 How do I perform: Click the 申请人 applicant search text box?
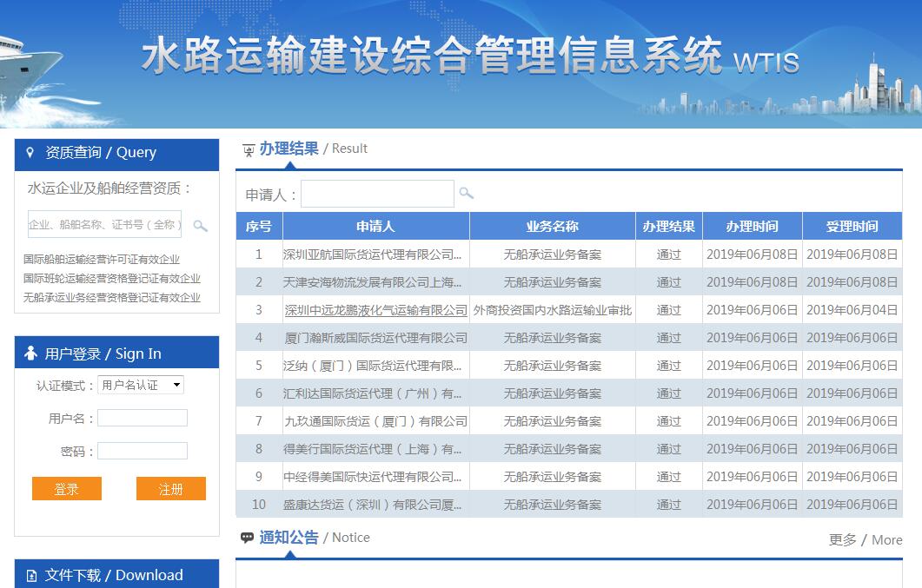(x=377, y=194)
